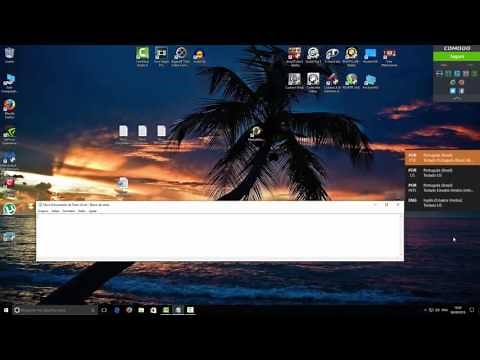
Task: Open the document file icon just above Notepad
Action: point(123,185)
